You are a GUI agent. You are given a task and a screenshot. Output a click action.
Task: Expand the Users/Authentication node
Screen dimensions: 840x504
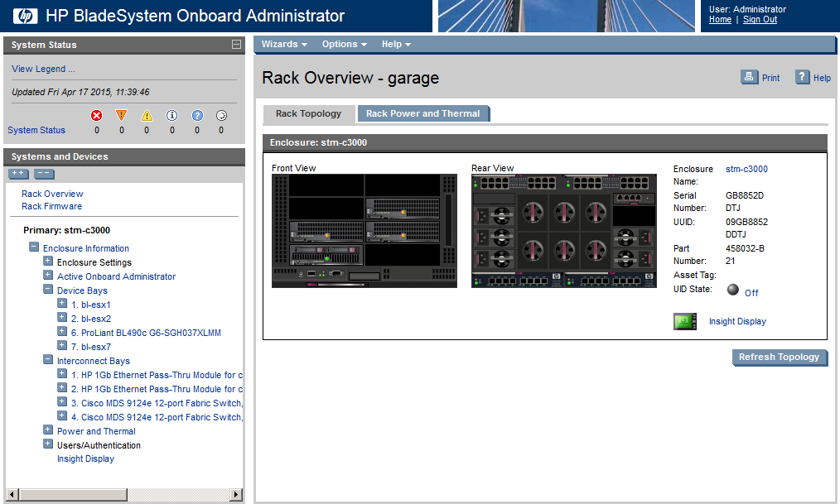tap(48, 444)
